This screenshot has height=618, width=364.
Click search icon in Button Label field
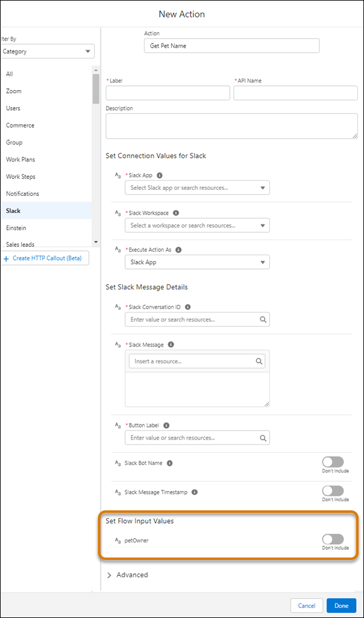coord(263,438)
